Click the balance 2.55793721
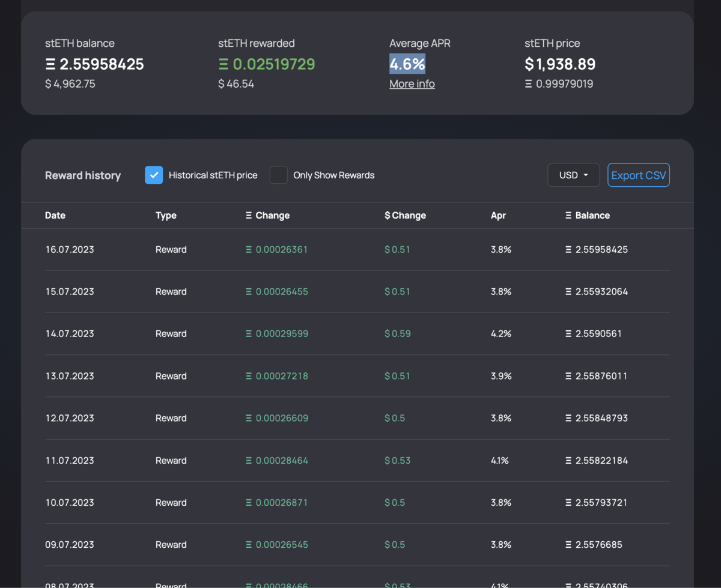Screen dimensions: 721x588 tap(597, 503)
